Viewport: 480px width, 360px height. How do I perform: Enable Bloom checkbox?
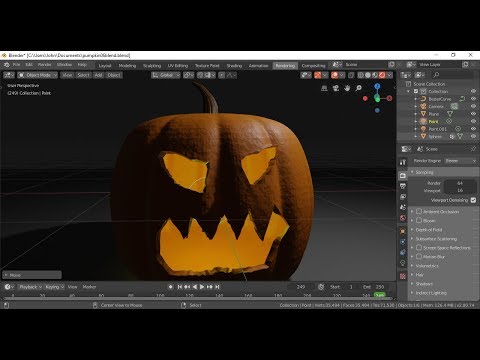[x=419, y=221]
